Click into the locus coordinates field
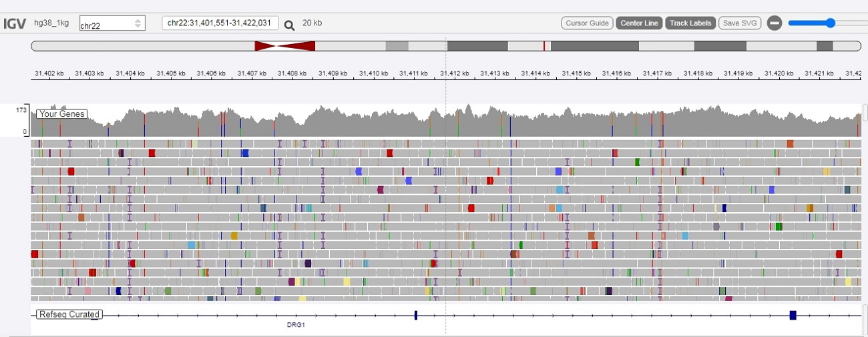The height and width of the screenshot is (337, 868). (x=220, y=23)
